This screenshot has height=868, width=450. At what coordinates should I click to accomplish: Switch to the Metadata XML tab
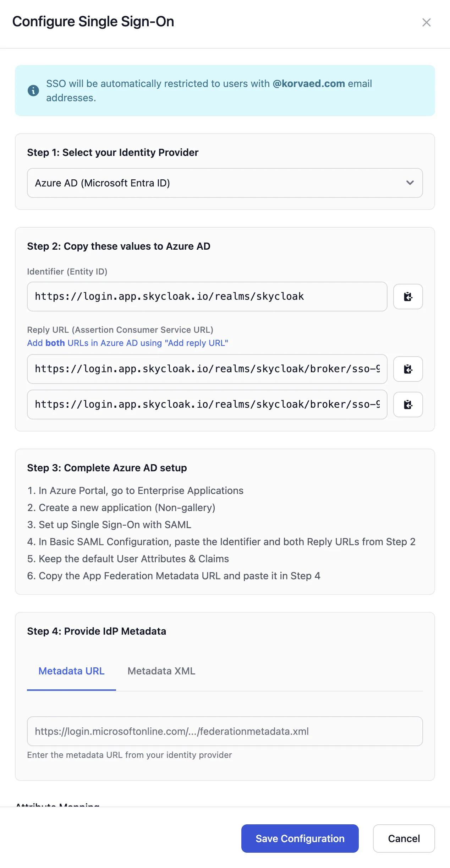point(161,671)
